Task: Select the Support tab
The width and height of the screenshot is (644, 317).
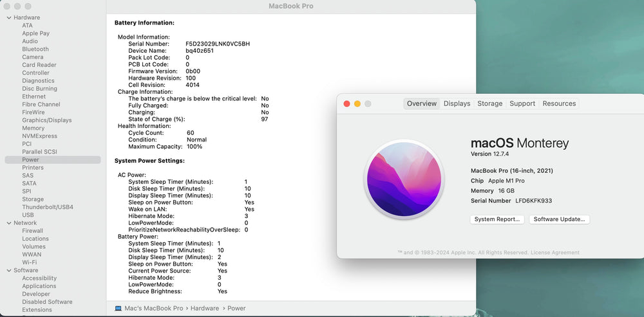Action: click(x=522, y=104)
